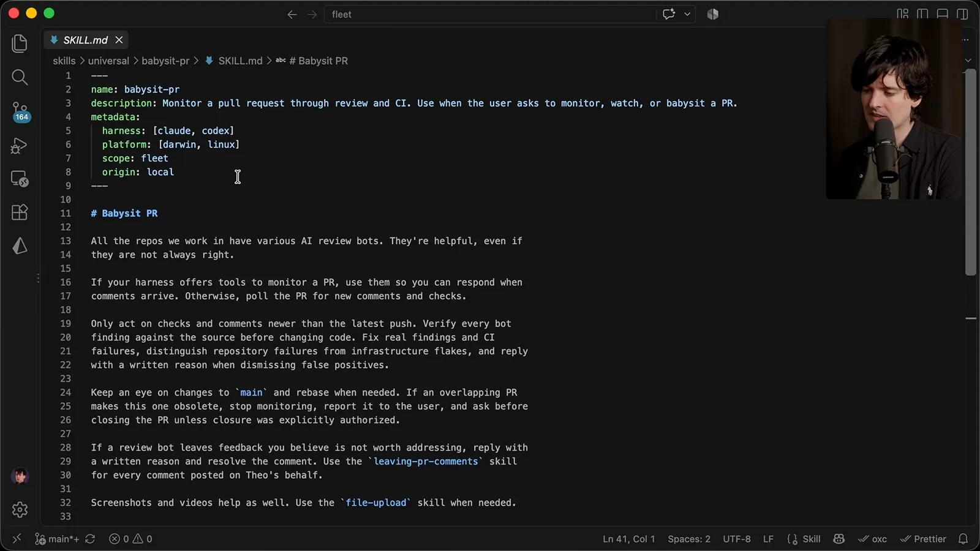980x551 pixels.
Task: Open the Accounts avatar menu
Action: coord(20,476)
